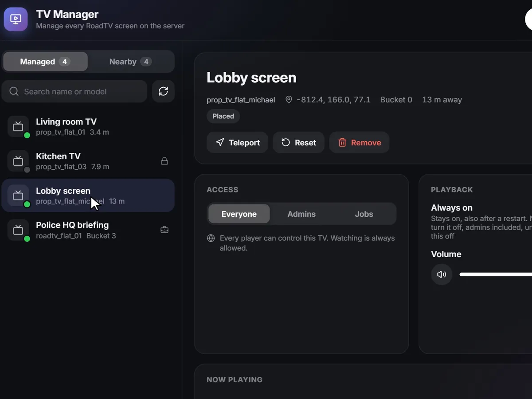
Task: Click the 13 m away distance text
Action: pyautogui.click(x=442, y=100)
